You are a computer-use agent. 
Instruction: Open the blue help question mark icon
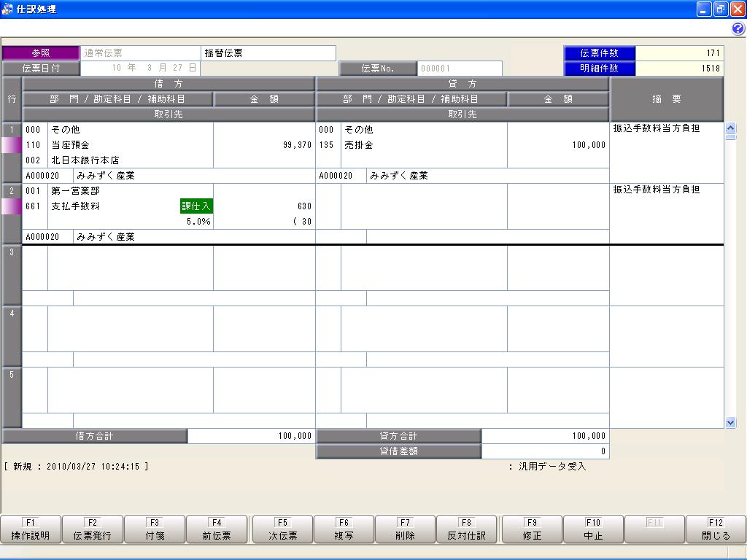[x=738, y=29]
